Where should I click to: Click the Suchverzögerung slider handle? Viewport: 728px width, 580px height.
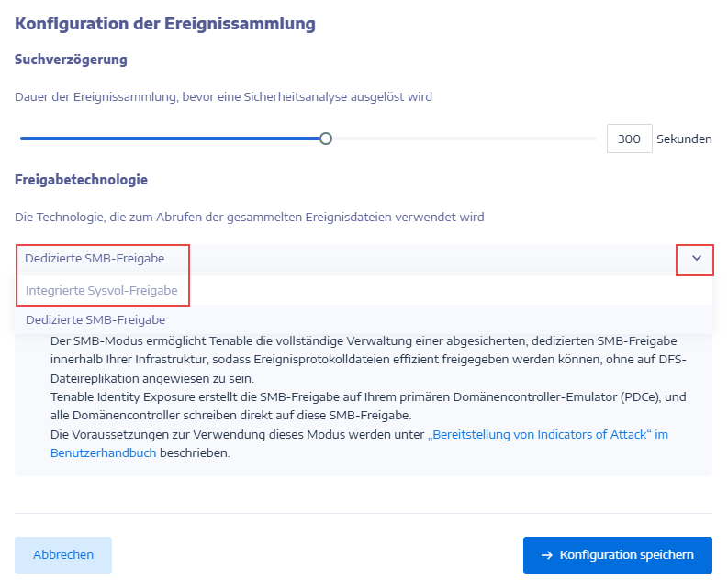(x=325, y=139)
